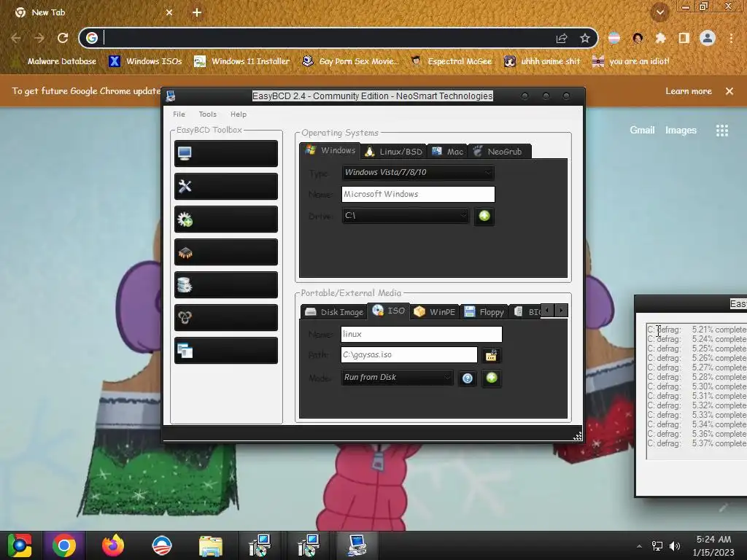The image size is (747, 560).
Task: Click Learn more link in Chrome banner
Action: point(689,91)
